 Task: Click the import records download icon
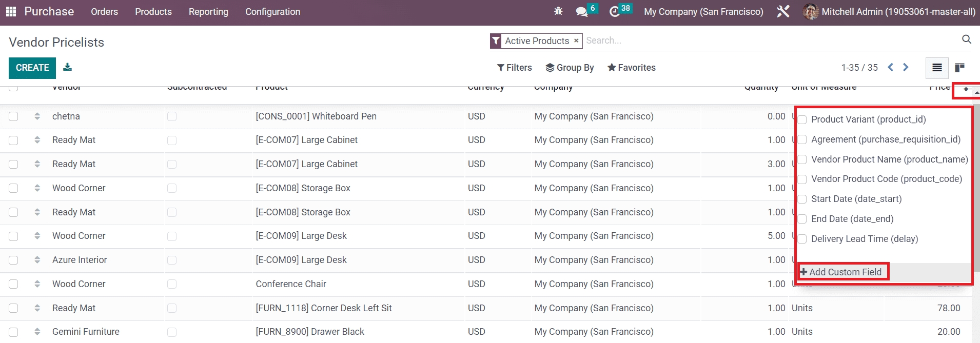point(67,67)
